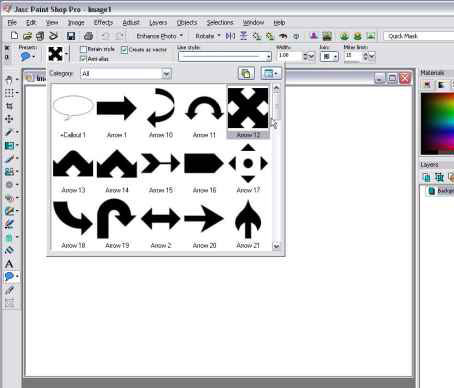
Task: Open the Image menu
Action: tap(76, 23)
